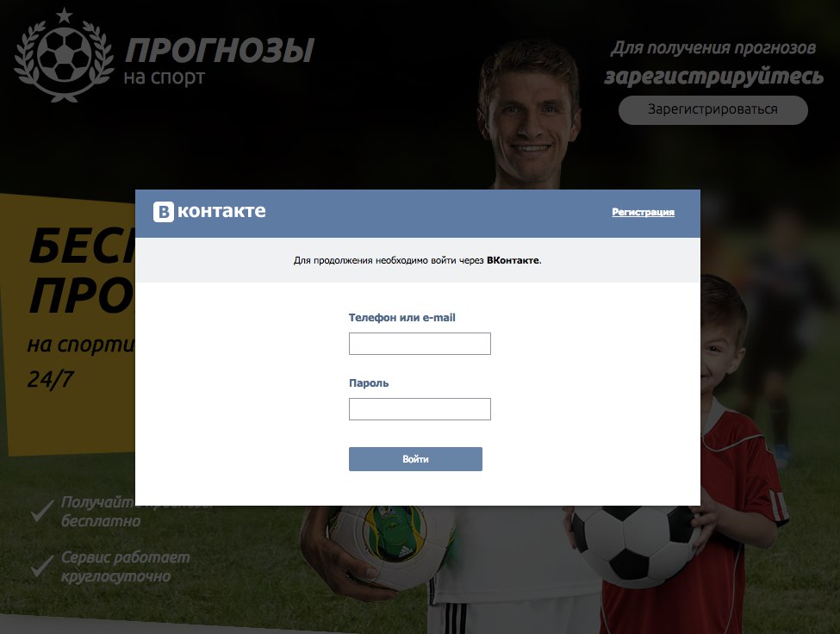
Task: Click the soccer ball laurel logo
Action: click(65, 54)
